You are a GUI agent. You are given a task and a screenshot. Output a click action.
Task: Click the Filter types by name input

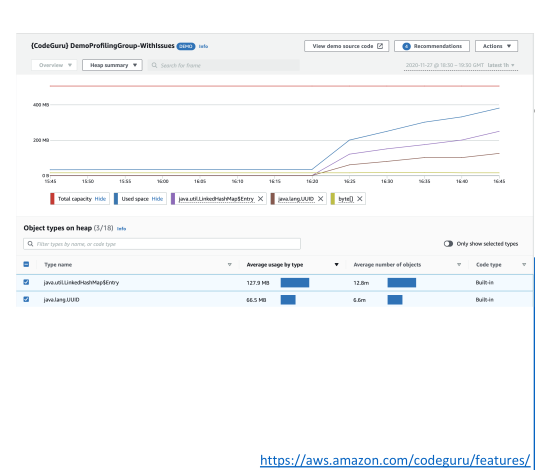tap(162, 244)
